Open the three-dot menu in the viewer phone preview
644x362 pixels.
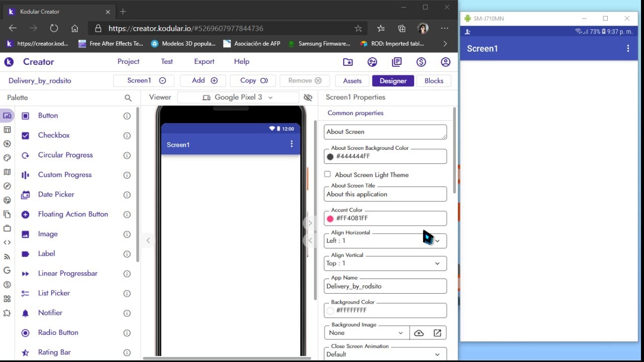point(291,144)
